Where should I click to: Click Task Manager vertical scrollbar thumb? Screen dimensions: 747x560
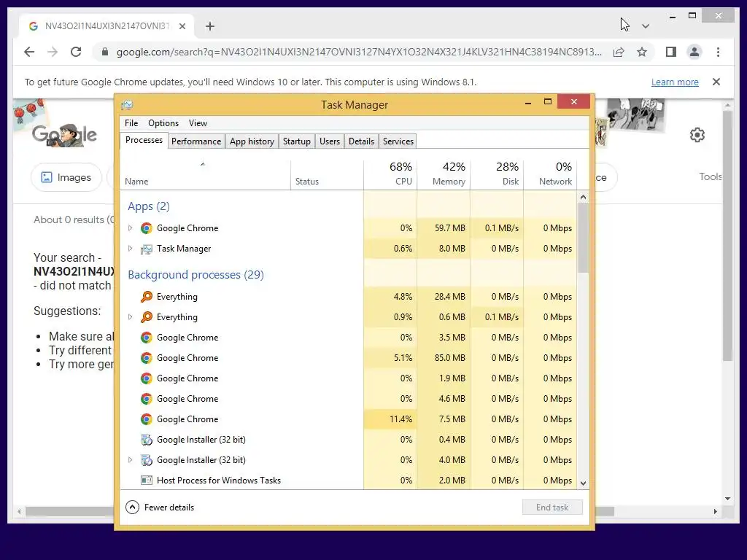point(583,238)
